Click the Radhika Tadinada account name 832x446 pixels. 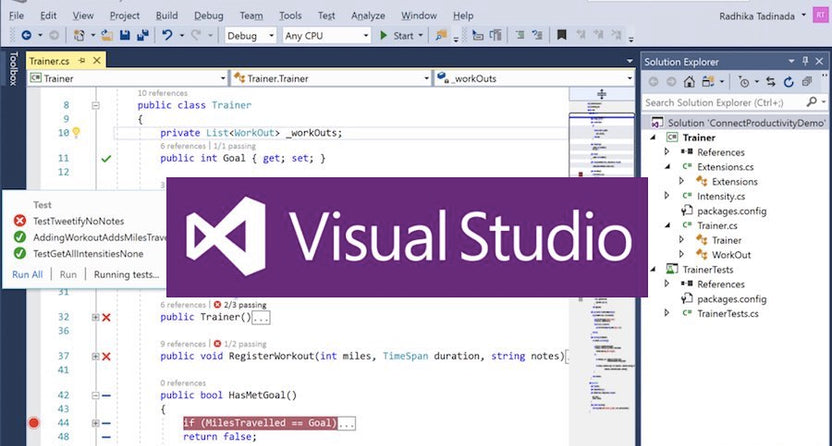coord(757,16)
